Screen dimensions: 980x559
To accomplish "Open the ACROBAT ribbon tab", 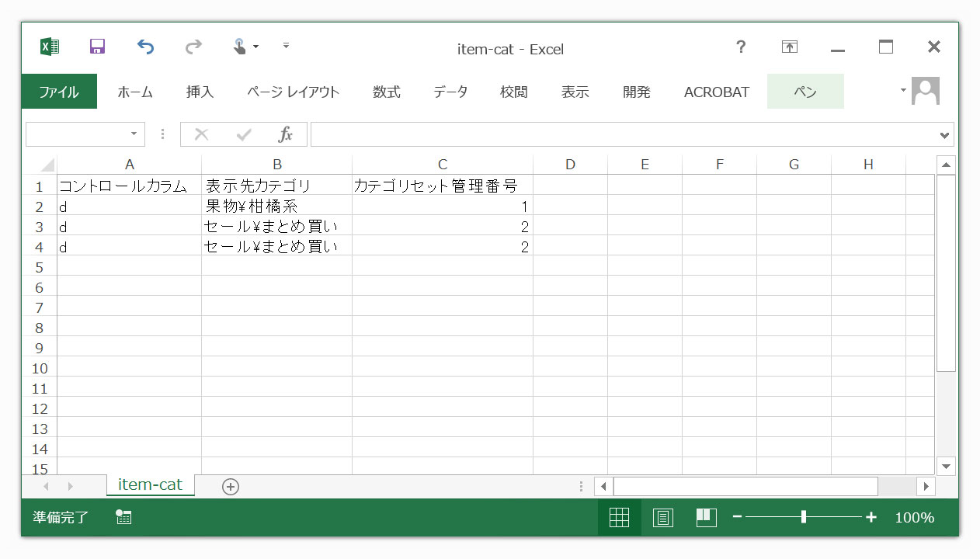I will pos(716,92).
